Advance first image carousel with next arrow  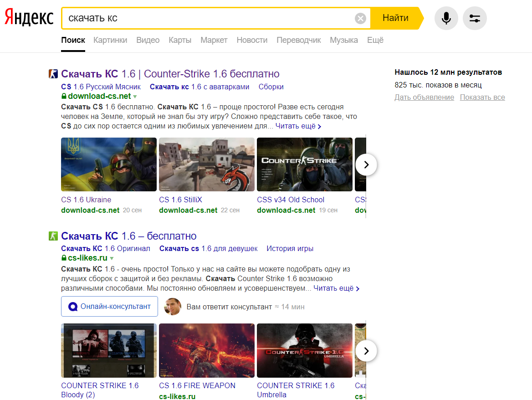[366, 164]
